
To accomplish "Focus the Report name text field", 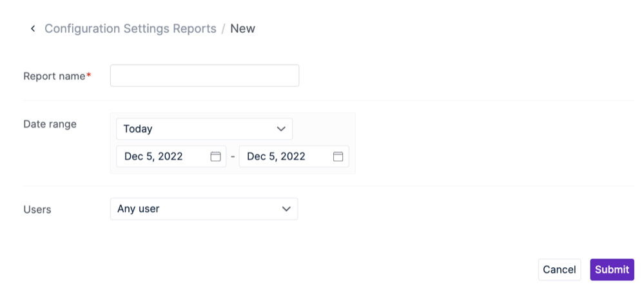I will (204, 75).
